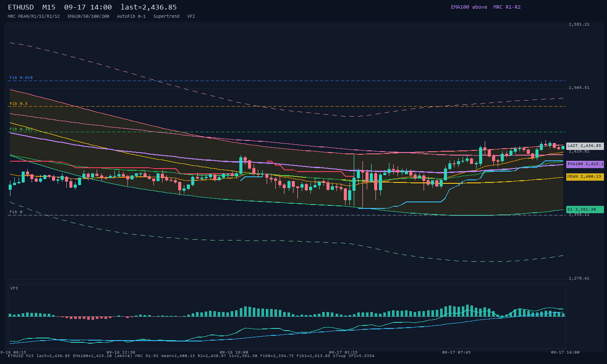Click the last=2,436.85 header value
The width and height of the screenshot is (607, 364).
pos(149,7)
